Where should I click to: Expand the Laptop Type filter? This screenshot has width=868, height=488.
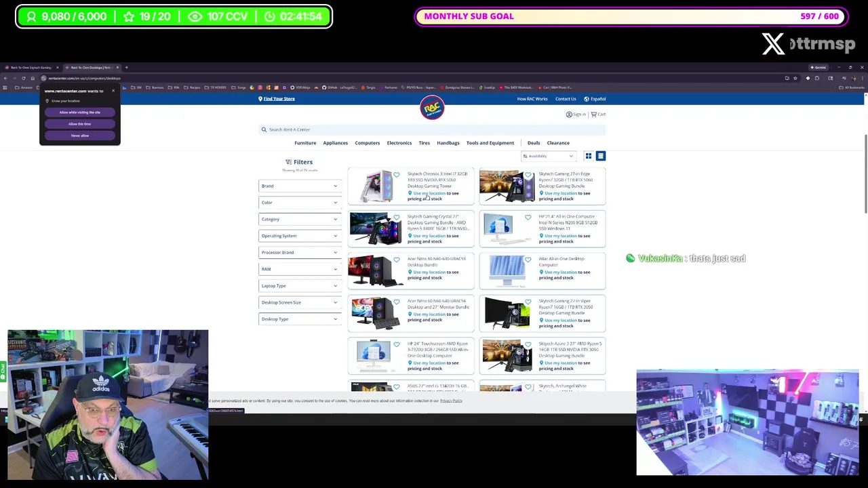(x=300, y=285)
